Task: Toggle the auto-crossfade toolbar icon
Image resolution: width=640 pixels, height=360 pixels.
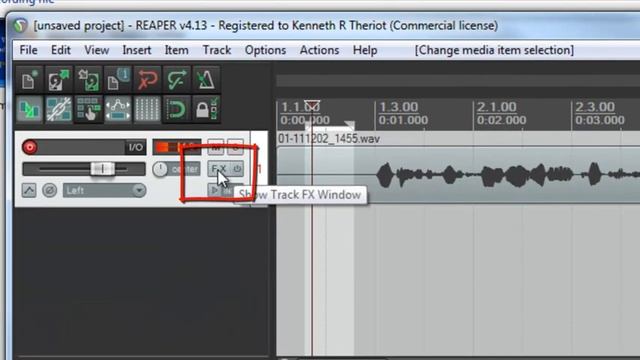Action: 29,109
